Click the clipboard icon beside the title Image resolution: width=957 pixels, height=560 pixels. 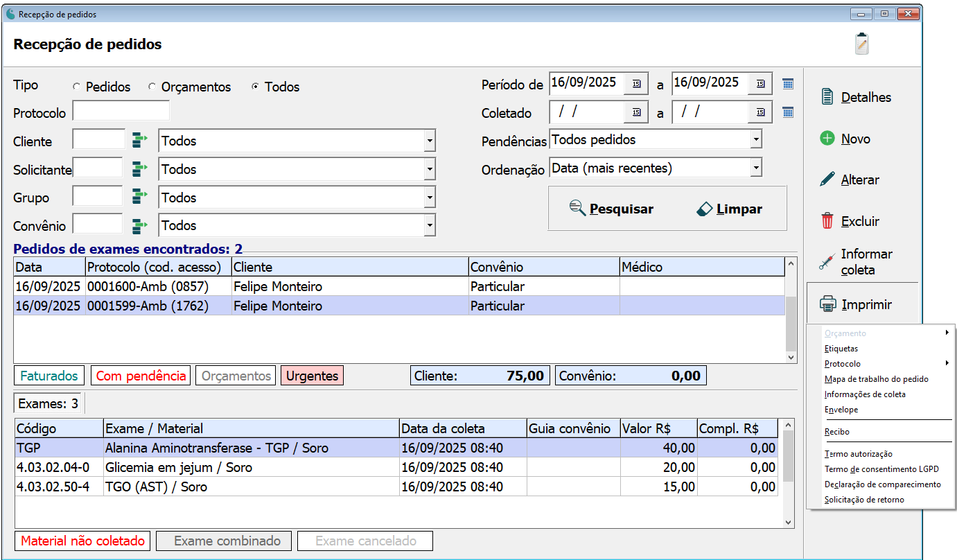(861, 44)
